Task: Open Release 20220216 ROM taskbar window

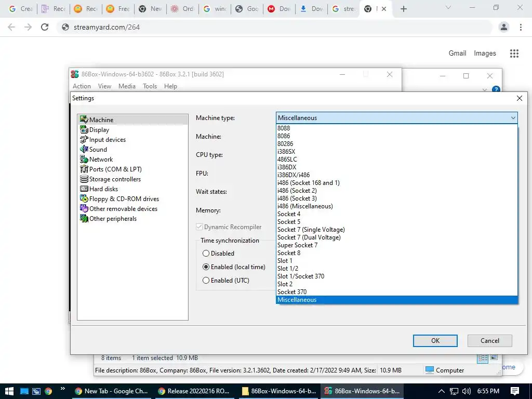Action: (194, 391)
